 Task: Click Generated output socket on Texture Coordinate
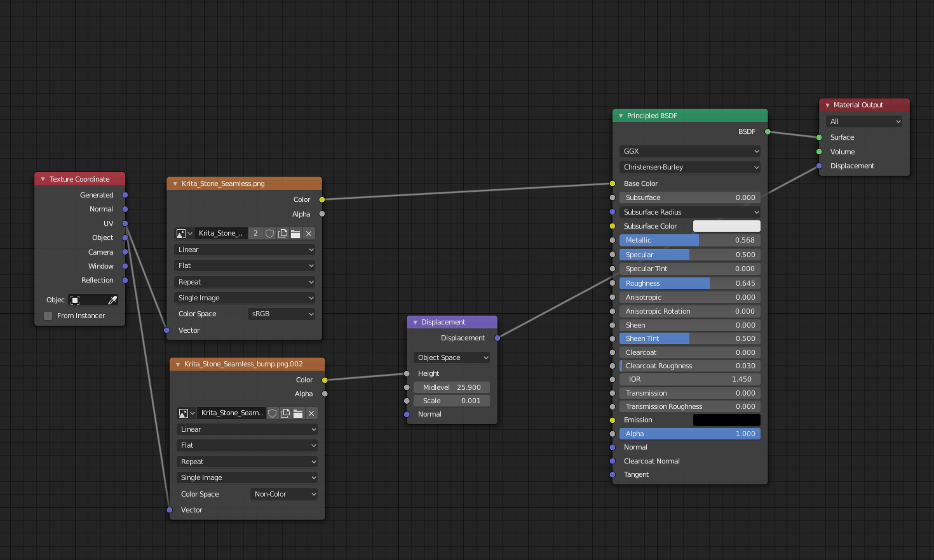click(125, 195)
